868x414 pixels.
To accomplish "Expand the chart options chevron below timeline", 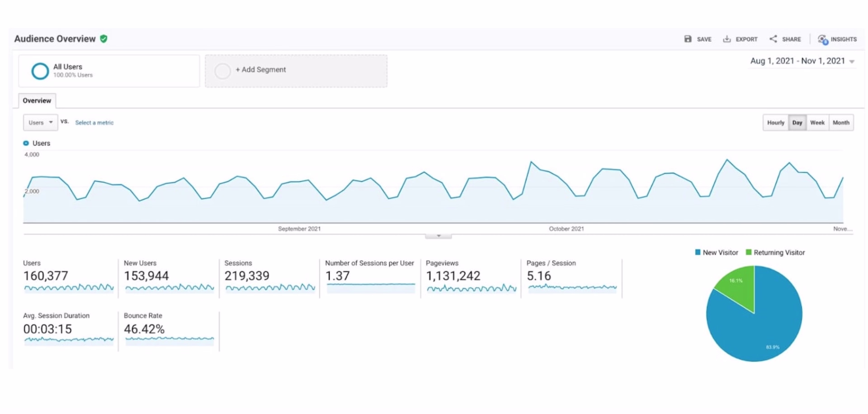I will [x=439, y=236].
